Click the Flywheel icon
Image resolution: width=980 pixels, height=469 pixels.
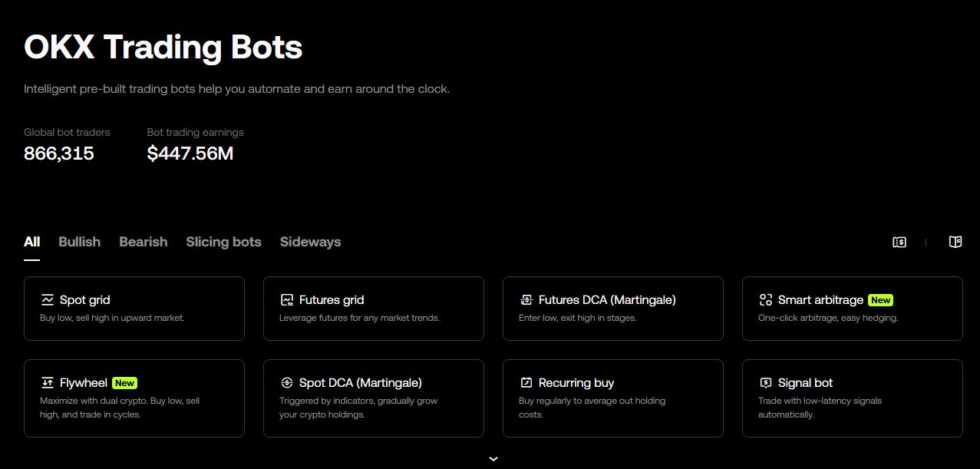pos(48,383)
